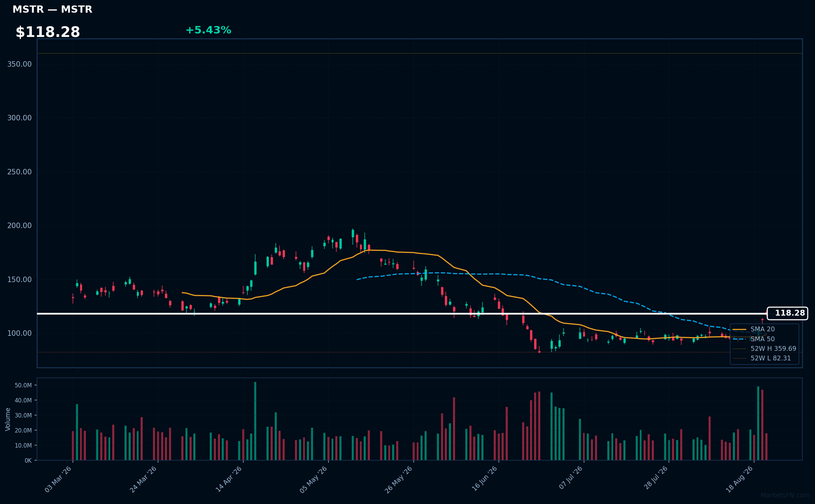Click the +5.43% change percentage

pos(208,30)
